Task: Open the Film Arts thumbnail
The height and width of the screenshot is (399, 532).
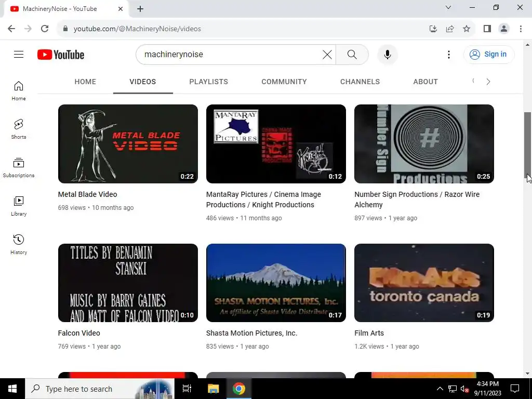Action: [x=424, y=283]
